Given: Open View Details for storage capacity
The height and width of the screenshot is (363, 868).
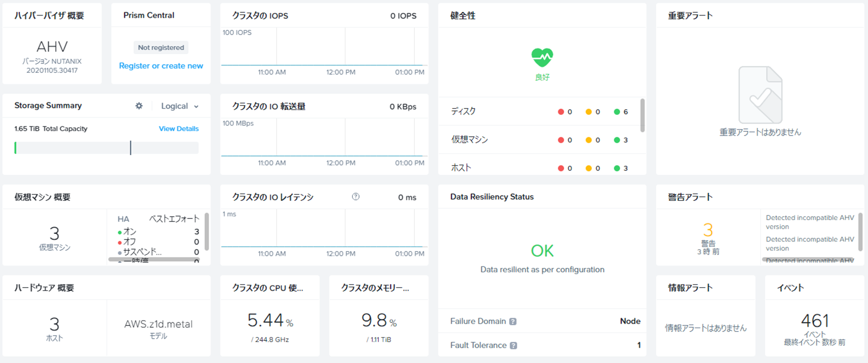Looking at the screenshot, I should coord(179,129).
